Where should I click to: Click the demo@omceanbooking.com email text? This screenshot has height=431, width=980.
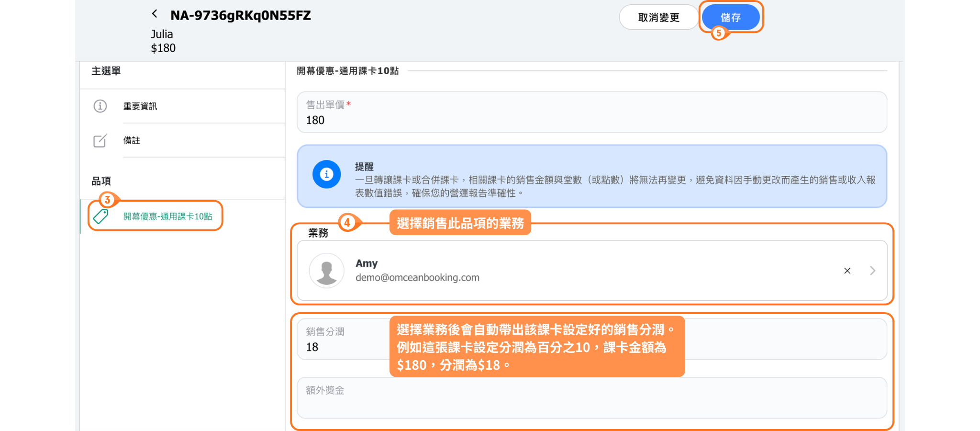[x=417, y=278]
